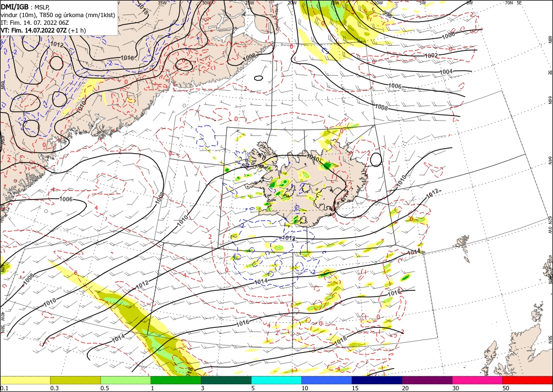The height and width of the screenshot is (392, 553).
Task: Click the navy 15–20 legend swatch
Action: click(377, 380)
